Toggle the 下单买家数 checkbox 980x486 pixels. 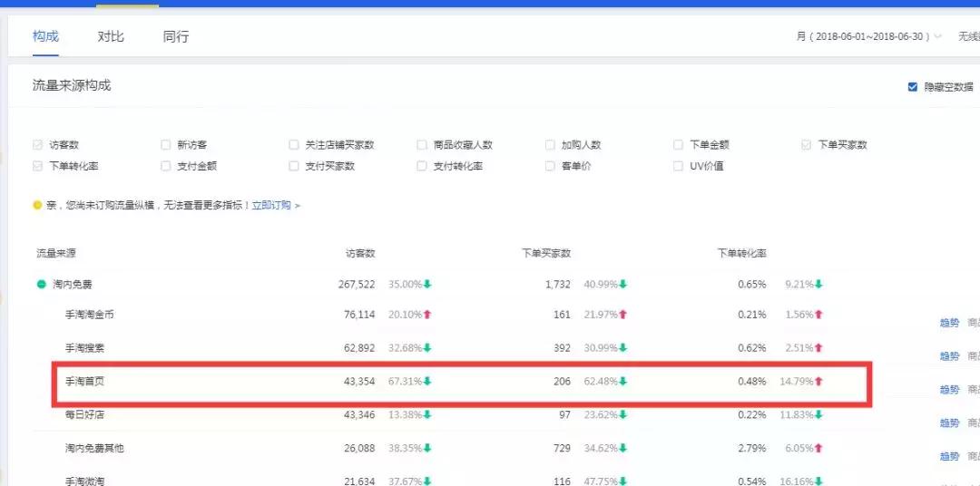(807, 145)
